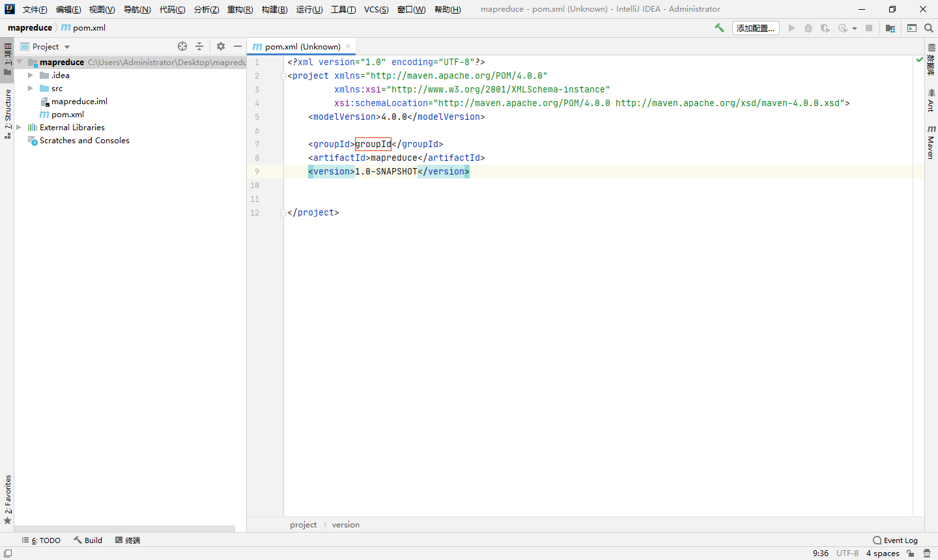Click Add Configuration button
The image size is (938, 560).
[x=756, y=28]
